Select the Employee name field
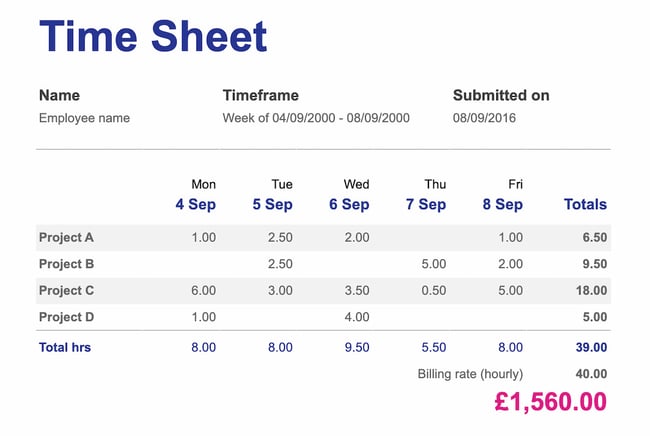The height and width of the screenshot is (436, 650). click(x=84, y=118)
